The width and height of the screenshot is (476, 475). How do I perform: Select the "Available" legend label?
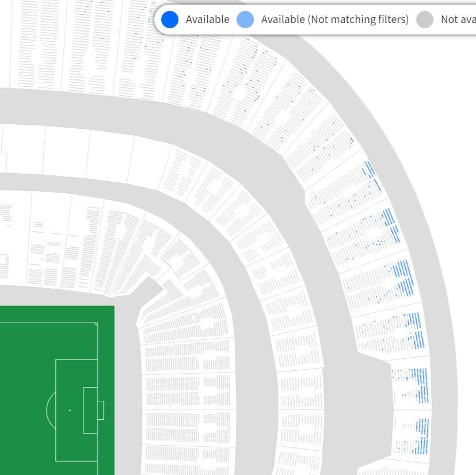207,20
